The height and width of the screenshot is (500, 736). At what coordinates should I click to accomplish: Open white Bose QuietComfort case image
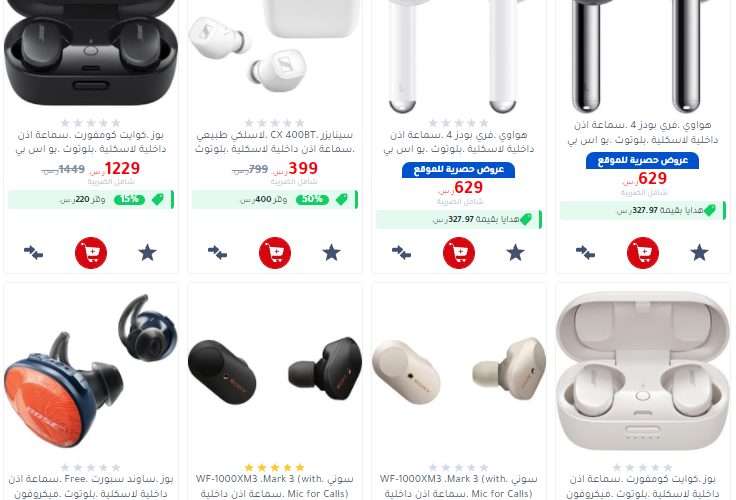643,371
